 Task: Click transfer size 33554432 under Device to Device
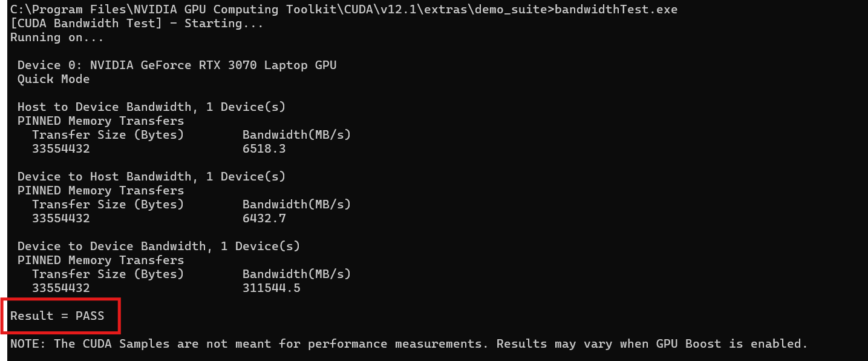point(61,288)
